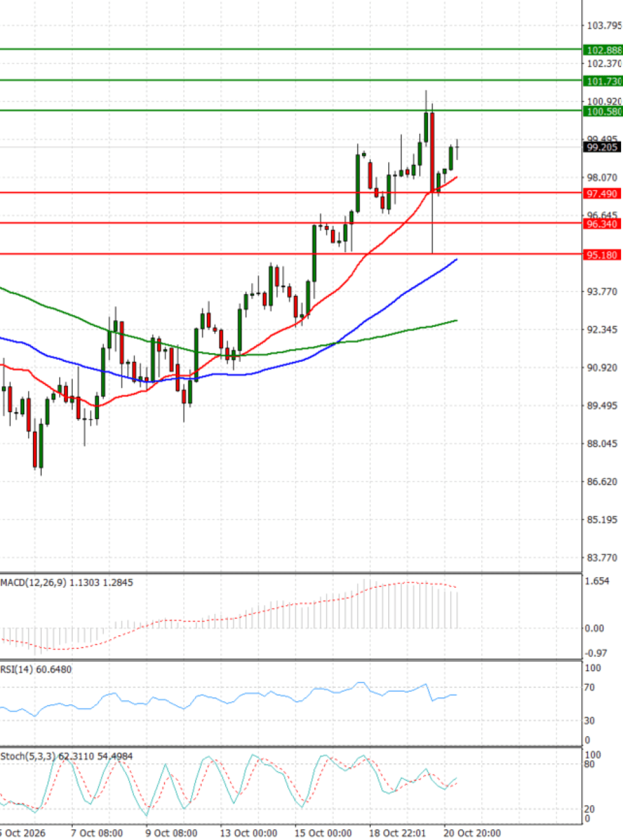
Task: Click the 95.180 red support price label
Action: coord(602,255)
